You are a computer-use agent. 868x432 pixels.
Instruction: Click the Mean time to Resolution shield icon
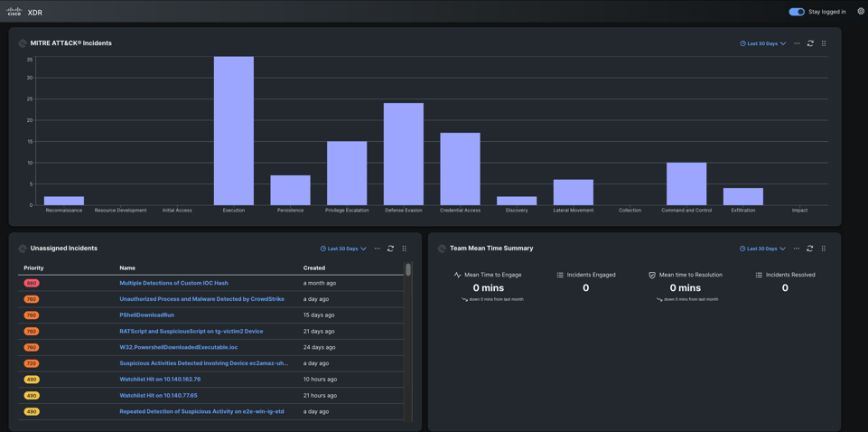[x=652, y=275]
